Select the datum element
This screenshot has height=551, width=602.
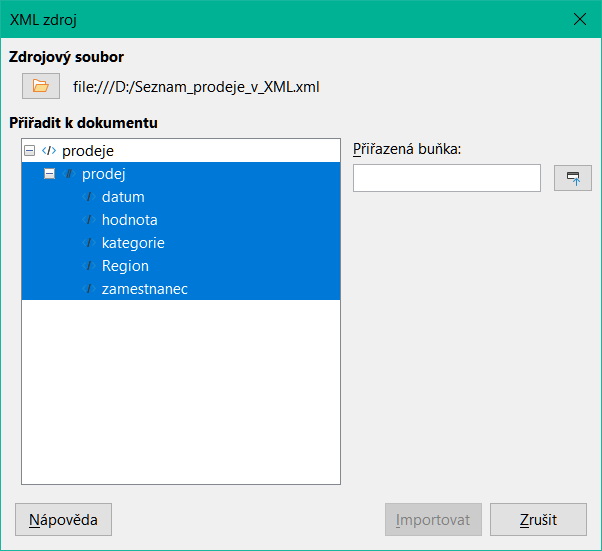point(123,197)
